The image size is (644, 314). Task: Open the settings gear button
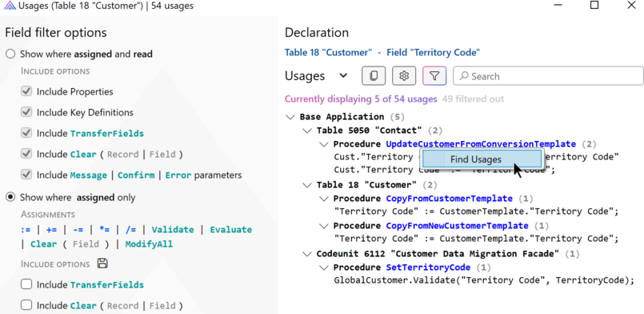coord(404,76)
